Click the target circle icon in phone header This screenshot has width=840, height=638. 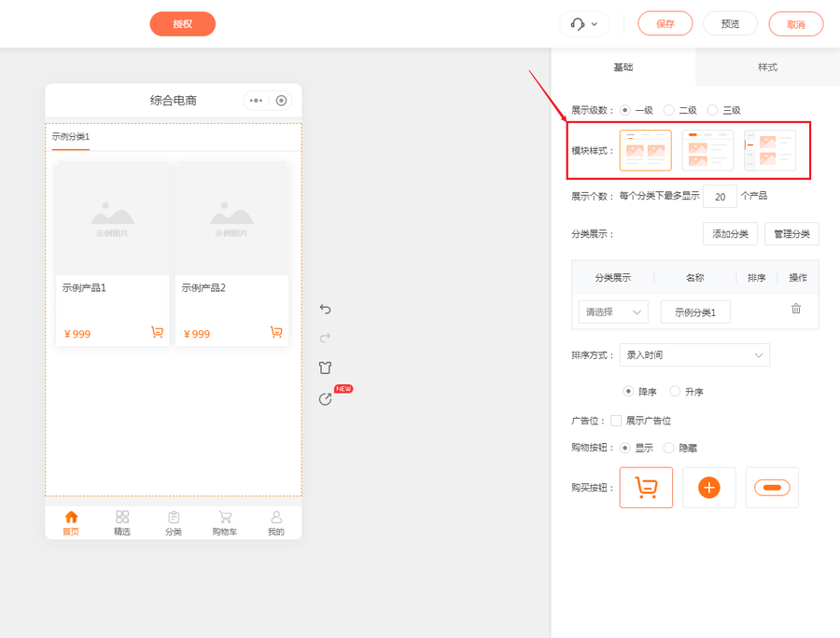click(x=281, y=101)
